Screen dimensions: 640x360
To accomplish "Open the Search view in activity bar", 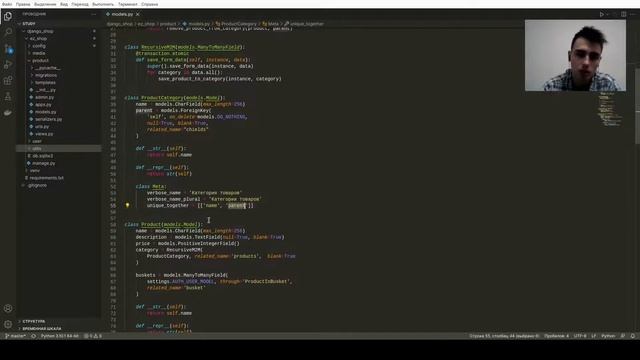I will (8, 33).
